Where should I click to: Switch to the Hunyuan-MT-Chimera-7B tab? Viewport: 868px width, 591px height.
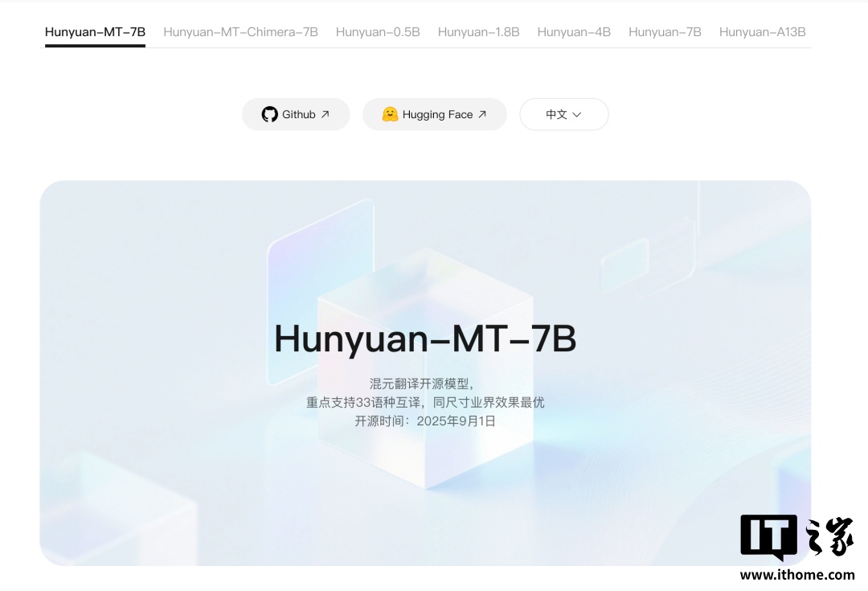tap(240, 32)
